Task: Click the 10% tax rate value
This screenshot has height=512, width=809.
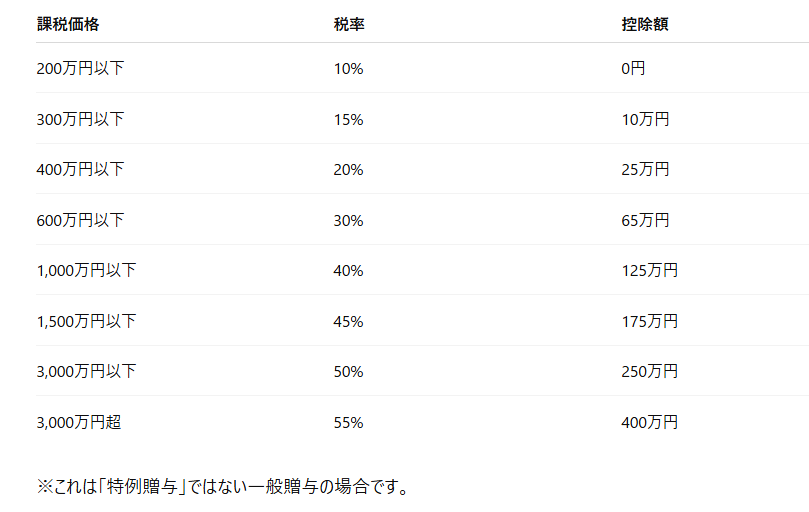Action: coord(348,69)
